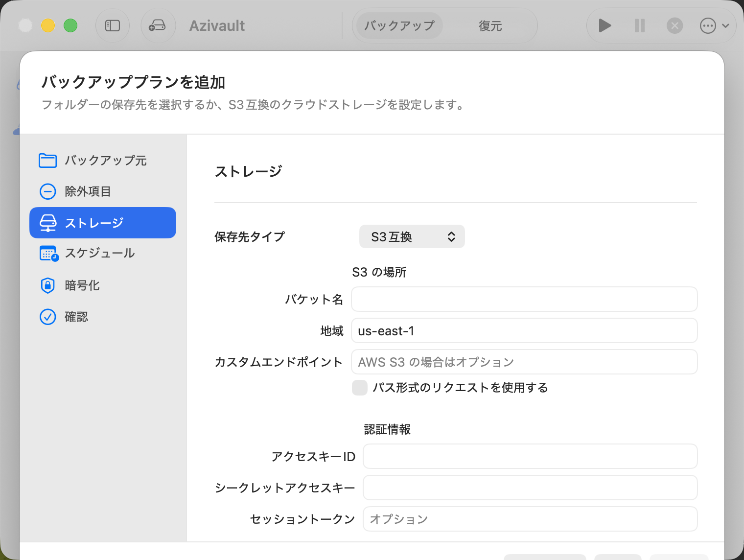Screen dimensions: 744x560
Task: Click the 認証情報 section label
Action: point(387,429)
